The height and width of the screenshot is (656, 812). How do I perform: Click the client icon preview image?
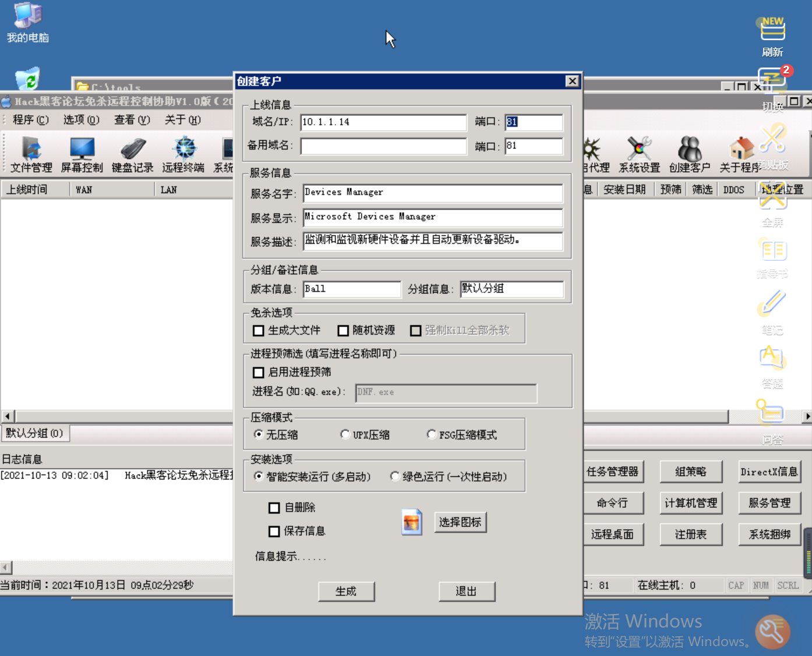[412, 522]
